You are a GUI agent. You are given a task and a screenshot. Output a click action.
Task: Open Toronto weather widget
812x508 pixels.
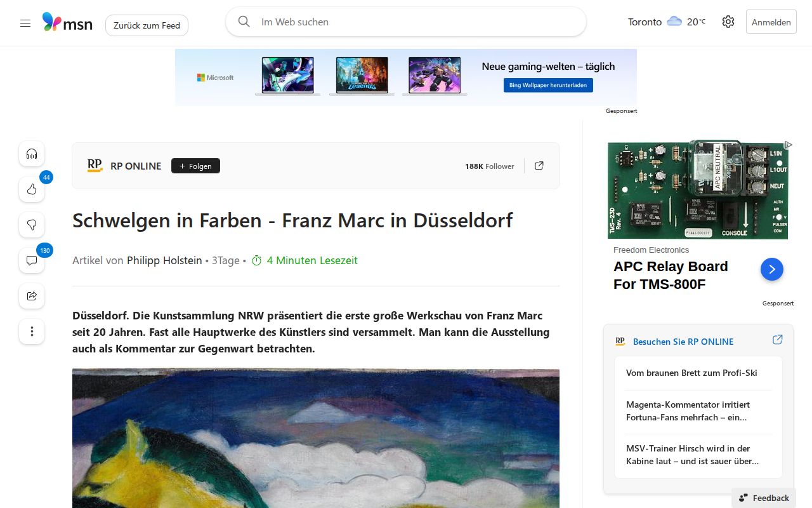[x=667, y=22]
